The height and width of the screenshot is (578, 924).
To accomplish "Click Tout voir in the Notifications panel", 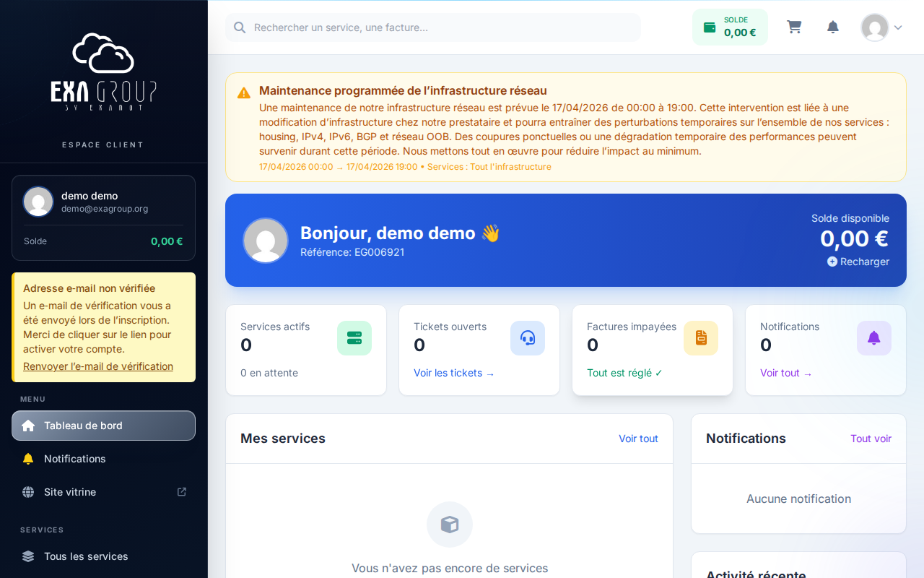I will click(x=871, y=439).
